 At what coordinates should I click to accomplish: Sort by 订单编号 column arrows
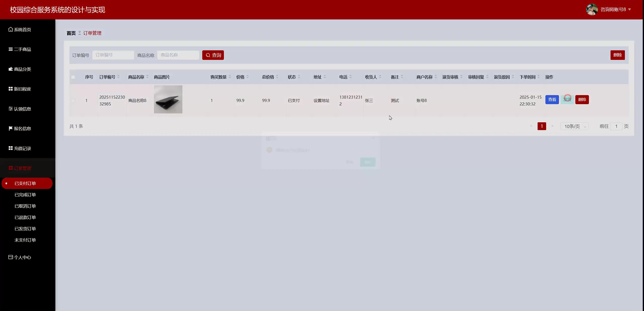coord(118,77)
